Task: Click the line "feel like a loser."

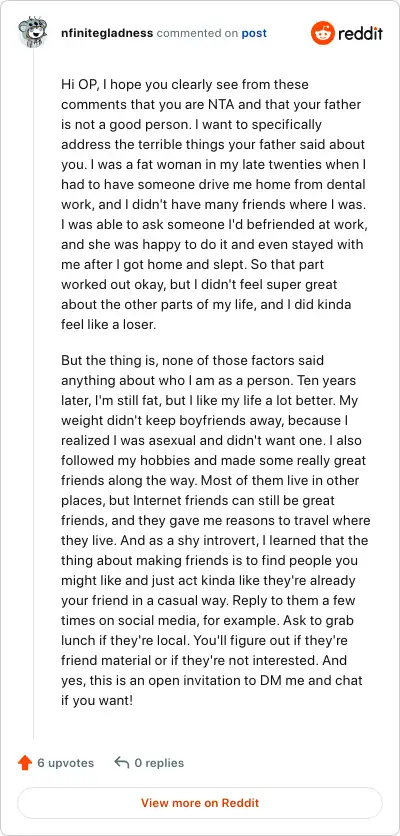Action: [109, 325]
